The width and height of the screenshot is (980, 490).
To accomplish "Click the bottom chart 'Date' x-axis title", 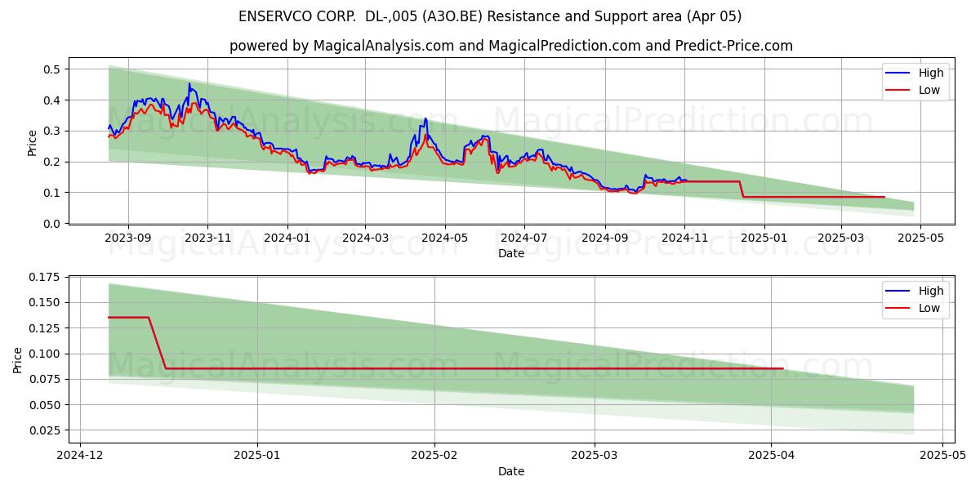I will pyautogui.click(x=511, y=471).
